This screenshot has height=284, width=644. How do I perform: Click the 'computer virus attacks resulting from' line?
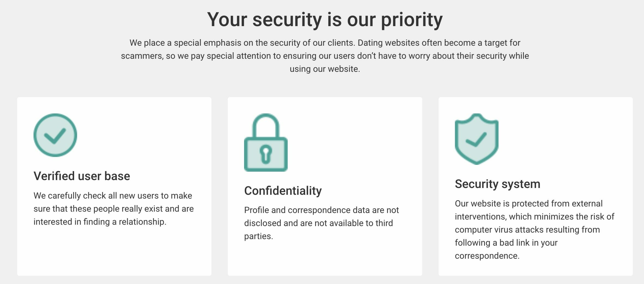point(527,230)
